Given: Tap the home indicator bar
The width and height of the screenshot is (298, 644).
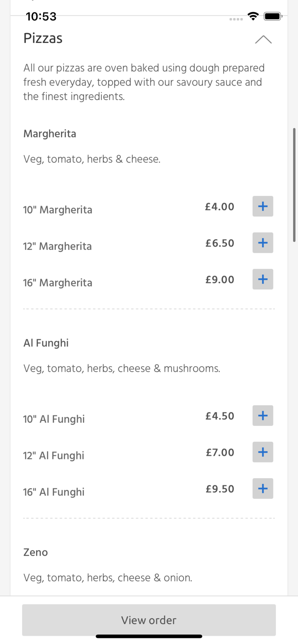Looking at the screenshot, I should pyautogui.click(x=149, y=636).
